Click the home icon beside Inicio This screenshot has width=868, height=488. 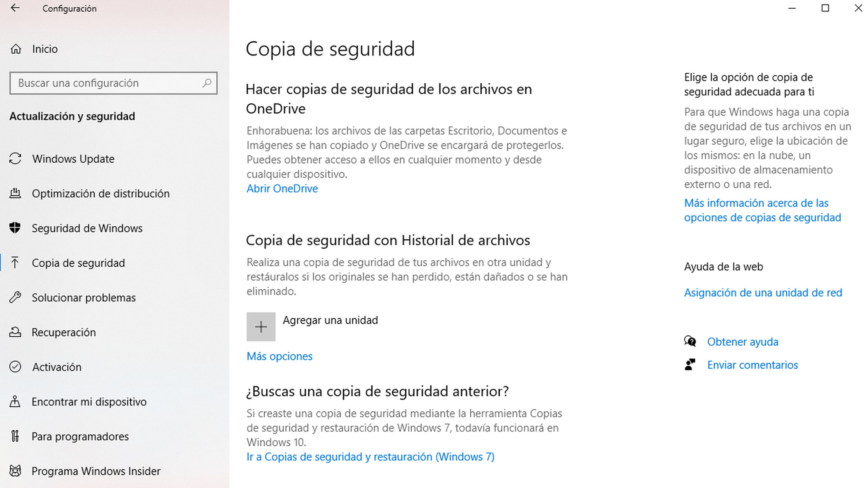16,49
